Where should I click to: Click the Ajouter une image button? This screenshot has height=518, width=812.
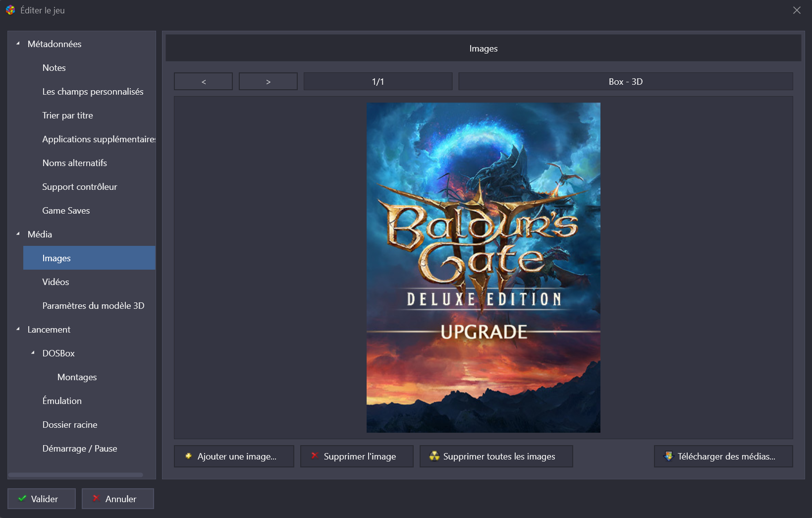234,456
